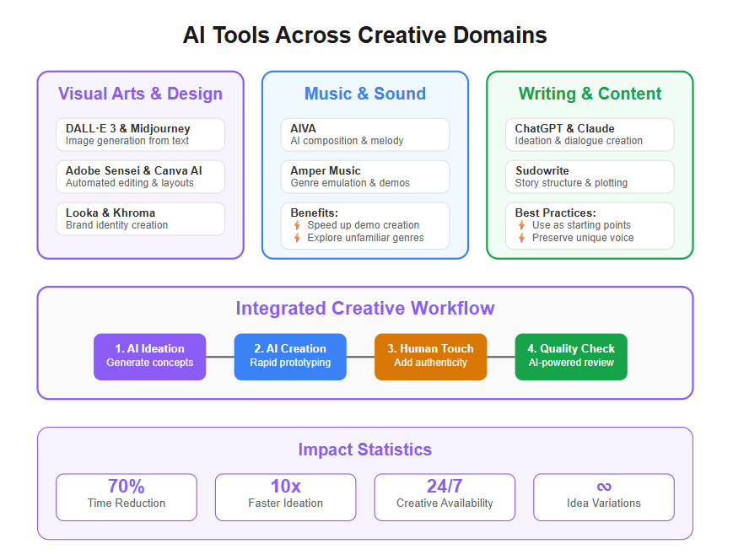Click the text Story structure & plotting

click(571, 183)
